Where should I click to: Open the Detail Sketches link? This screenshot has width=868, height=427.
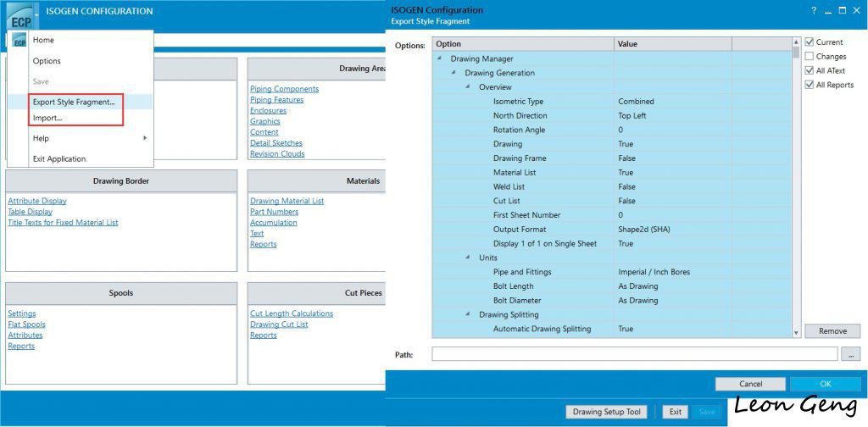(276, 142)
